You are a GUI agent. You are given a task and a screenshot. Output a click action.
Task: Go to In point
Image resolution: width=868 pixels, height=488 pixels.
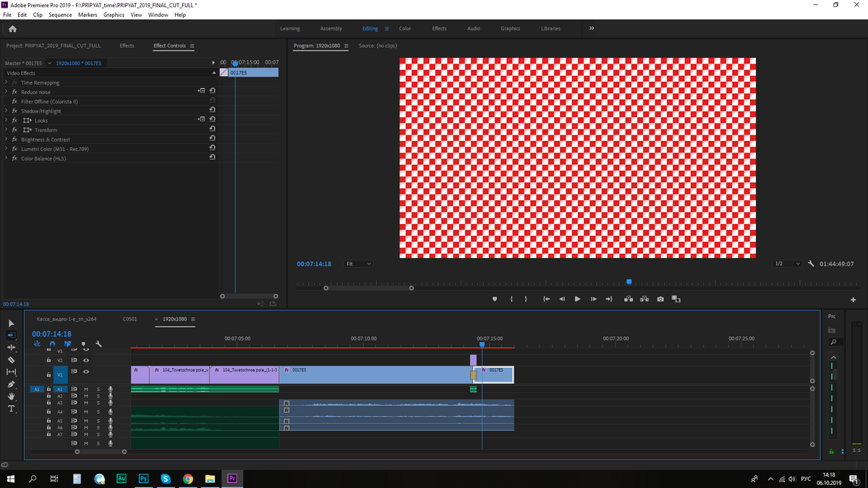click(546, 299)
